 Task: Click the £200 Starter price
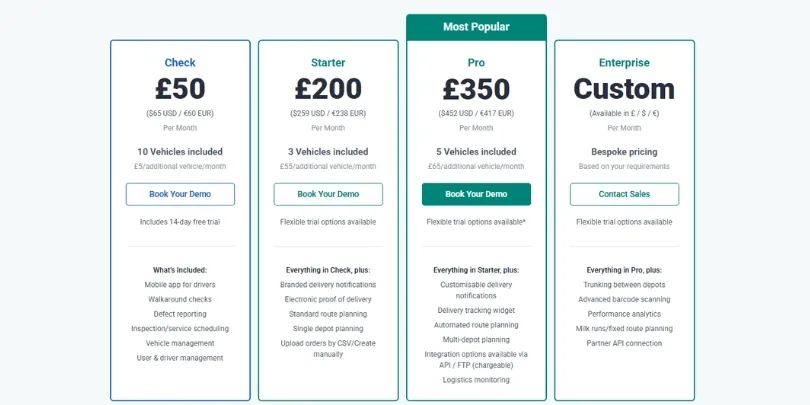tap(328, 89)
